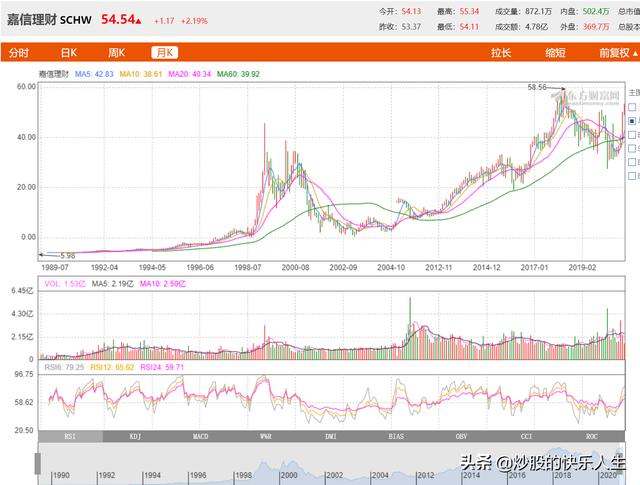Tick the topmost checkbox under 主图
This screenshot has width=640, height=485.
point(632,107)
